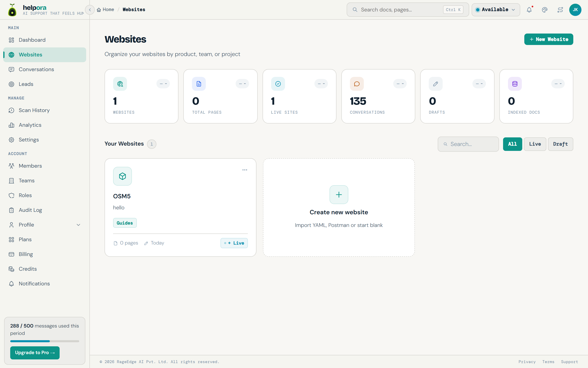This screenshot has height=368, width=588.
Task: Select the Live filter tab
Action: [x=535, y=144]
